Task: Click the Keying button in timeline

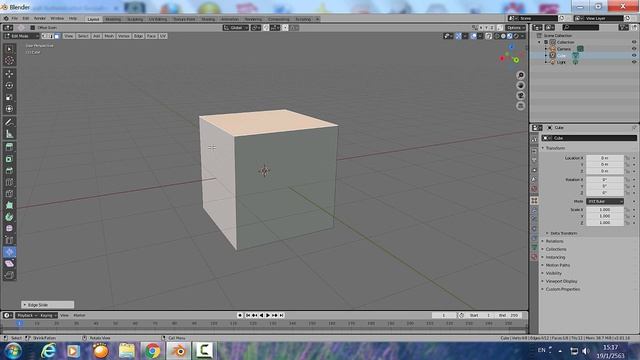Action: (x=48, y=316)
